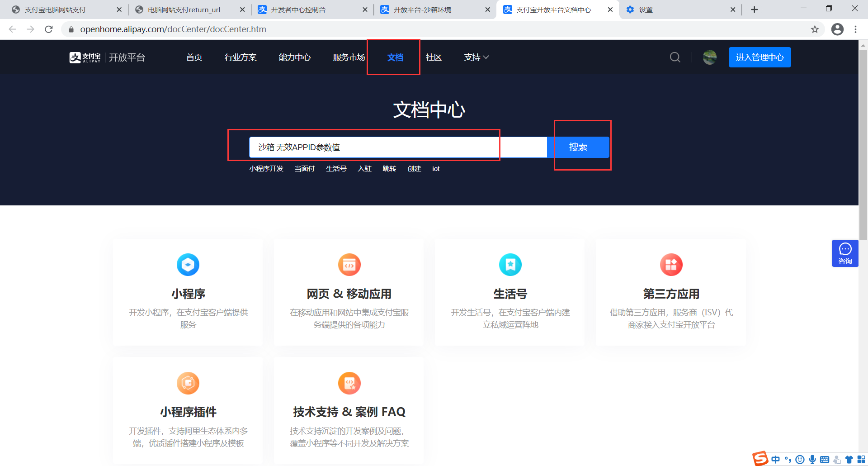Viewport: 868px width, 466px height.
Task: Bookmark this page with the star icon
Action: [815, 29]
